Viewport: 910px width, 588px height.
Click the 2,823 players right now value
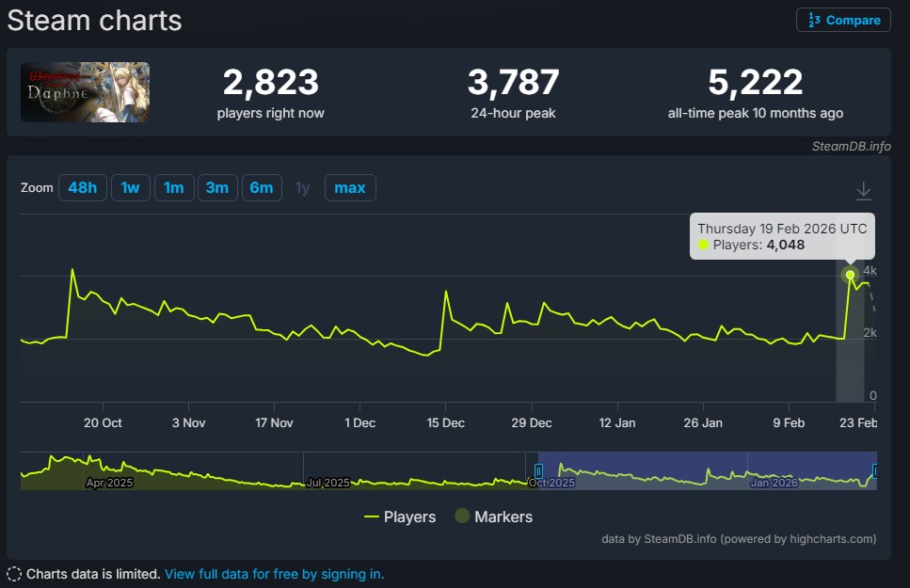270,82
